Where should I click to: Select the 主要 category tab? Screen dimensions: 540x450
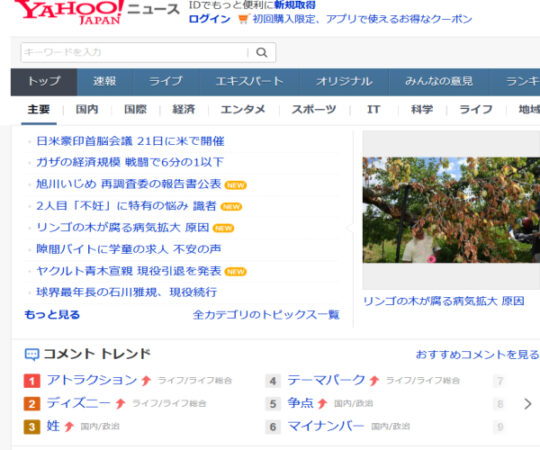pyautogui.click(x=39, y=110)
